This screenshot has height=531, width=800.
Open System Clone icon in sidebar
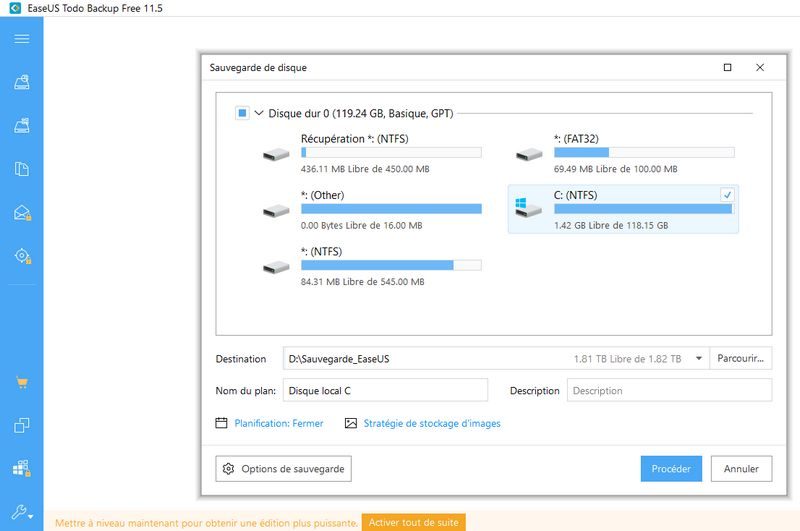(x=21, y=468)
